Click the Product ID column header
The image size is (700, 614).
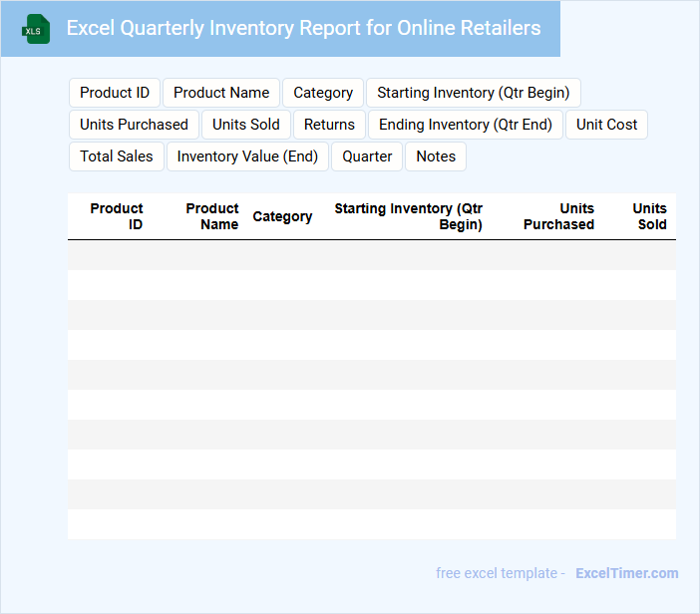(x=117, y=216)
